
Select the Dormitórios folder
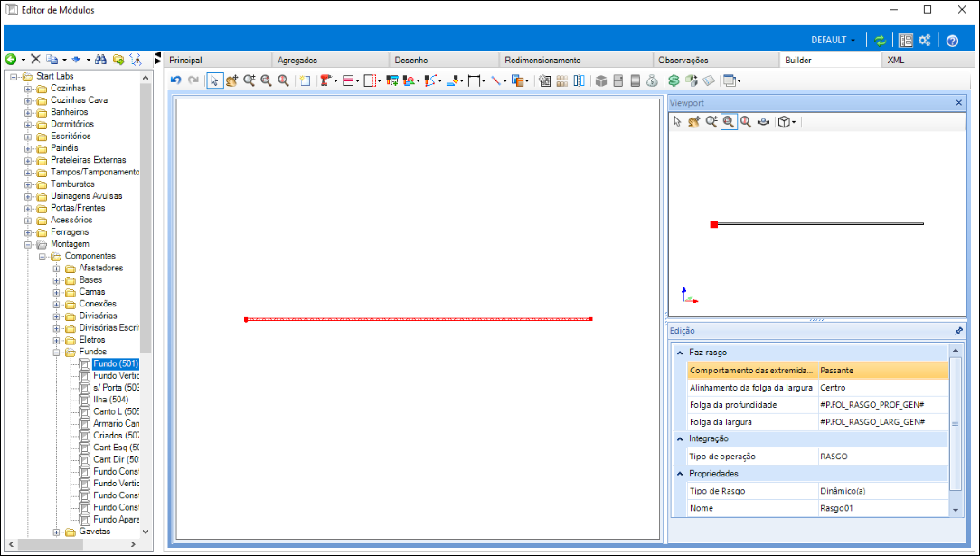[71, 124]
